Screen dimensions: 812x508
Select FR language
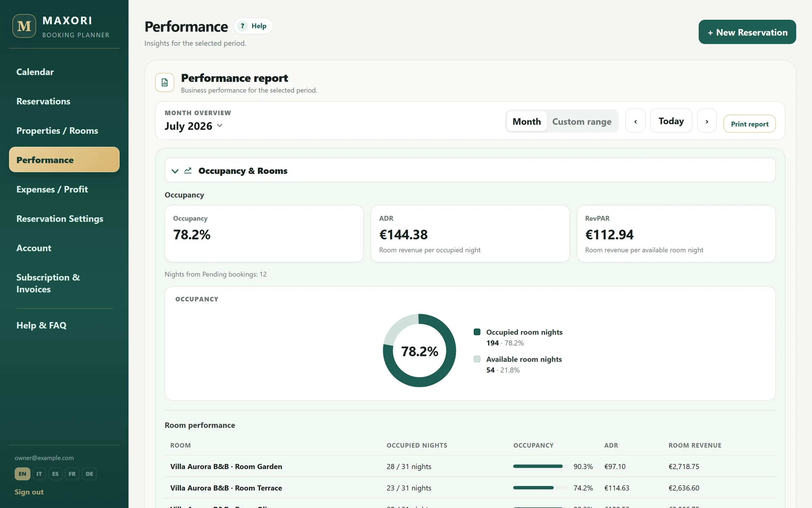pyautogui.click(x=72, y=474)
